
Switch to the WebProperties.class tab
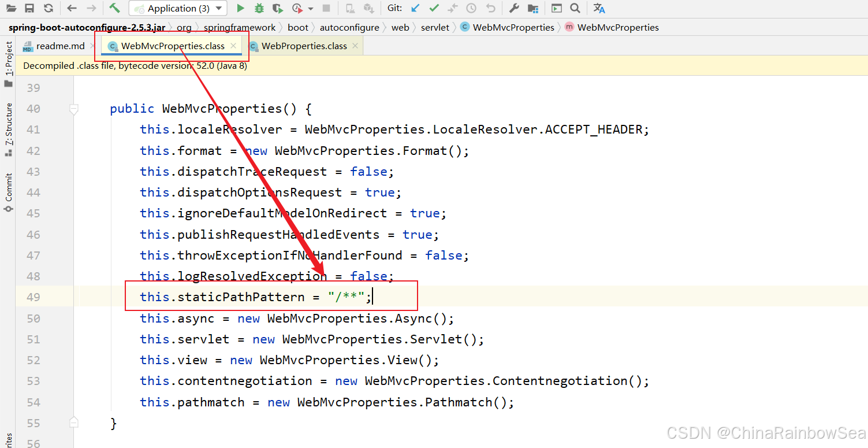(304, 46)
